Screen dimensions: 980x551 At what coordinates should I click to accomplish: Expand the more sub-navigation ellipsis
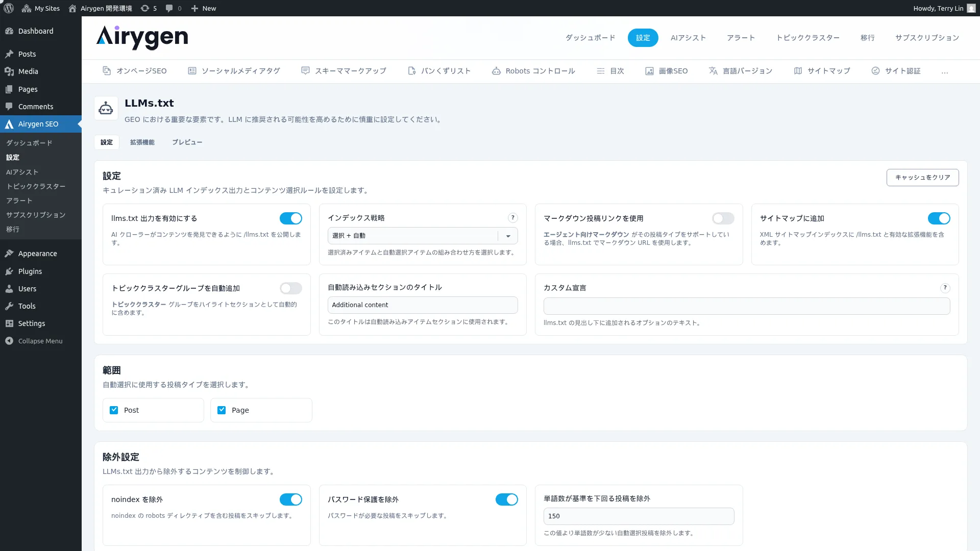[x=945, y=71]
